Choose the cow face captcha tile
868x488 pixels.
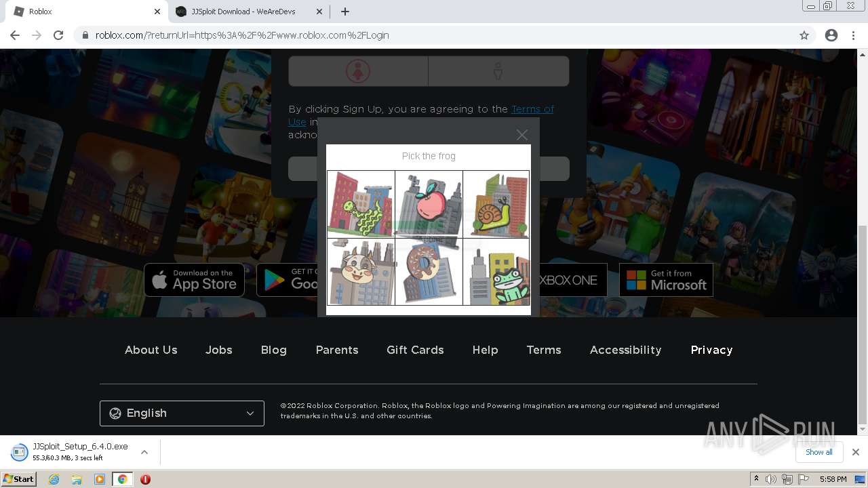pos(361,272)
